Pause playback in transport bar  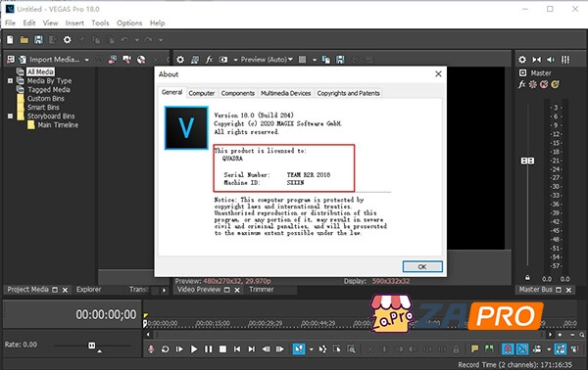208,349
